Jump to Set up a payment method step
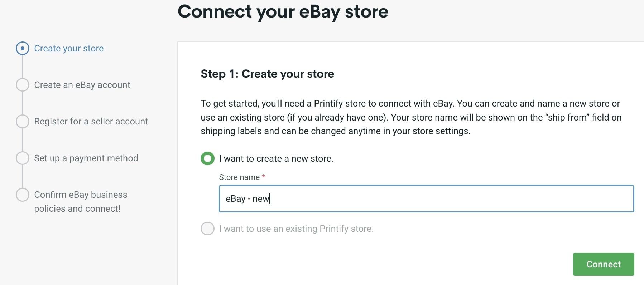The width and height of the screenshot is (644, 285). tap(86, 158)
